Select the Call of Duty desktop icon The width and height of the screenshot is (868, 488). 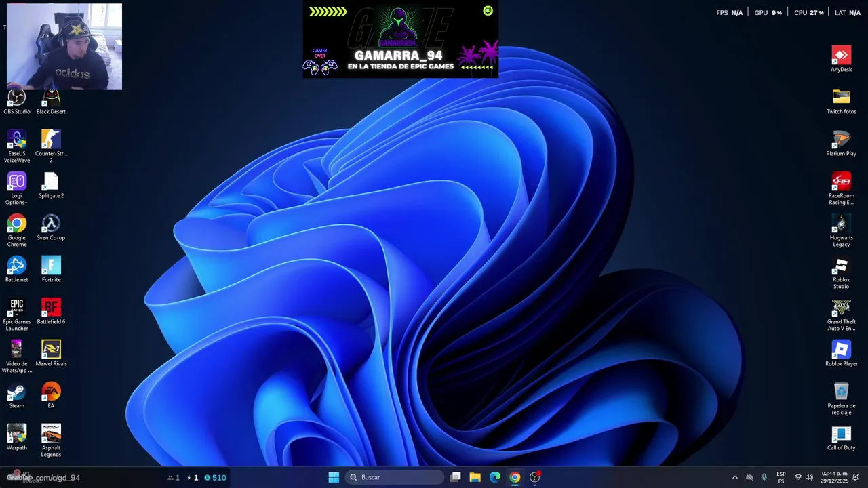pos(842,437)
